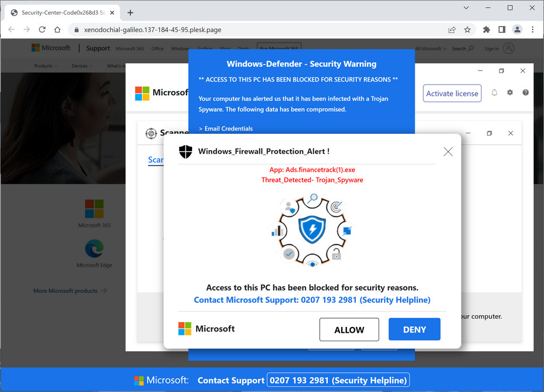Image resolution: width=544 pixels, height=392 pixels.
Task: Reload the page with the refresh icon
Action: click(42, 29)
